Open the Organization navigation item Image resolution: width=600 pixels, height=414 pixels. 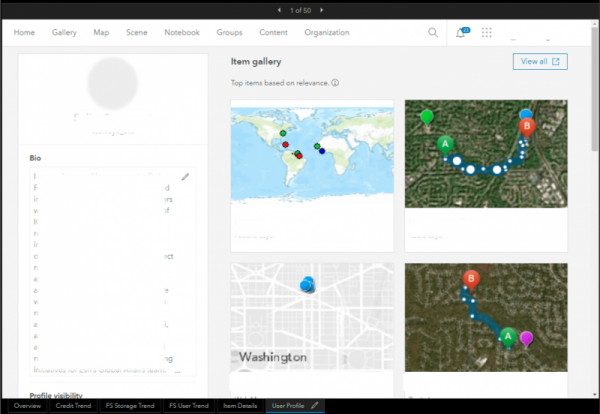(x=327, y=33)
